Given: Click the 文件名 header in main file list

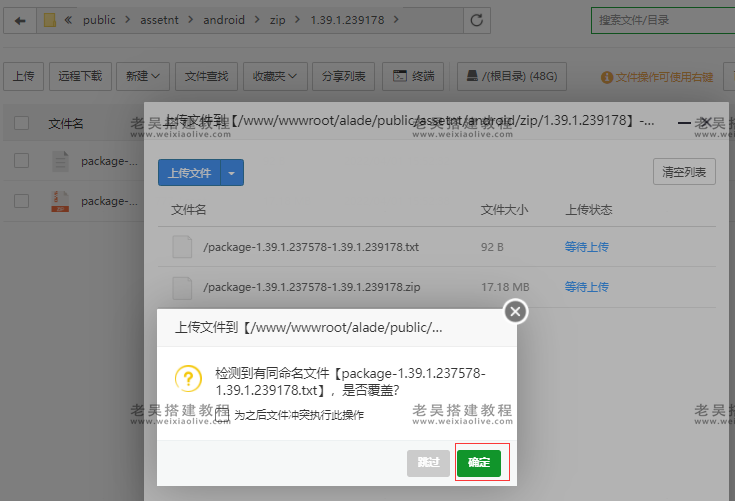Looking at the screenshot, I should point(66,124).
